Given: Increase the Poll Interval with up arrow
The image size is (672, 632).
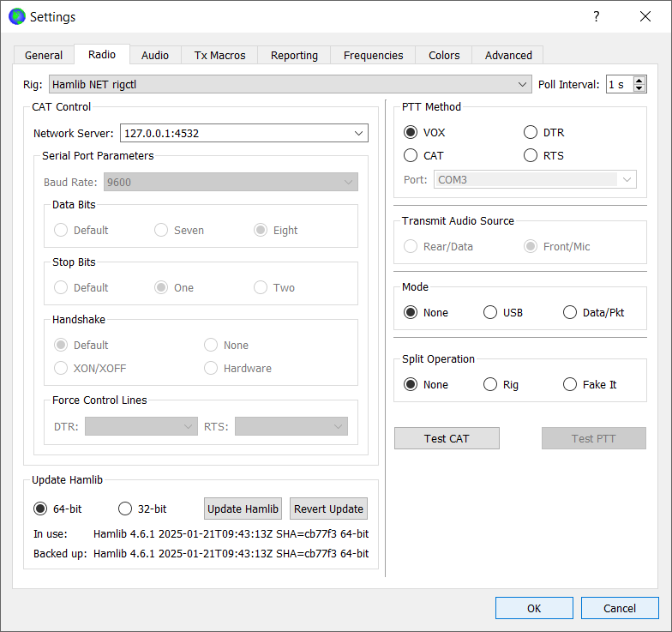Looking at the screenshot, I should 639,81.
